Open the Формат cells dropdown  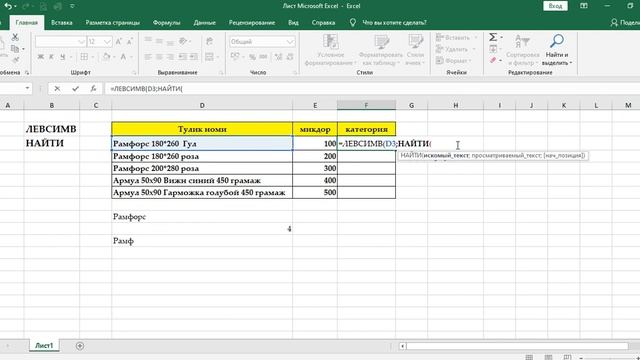tap(453, 60)
